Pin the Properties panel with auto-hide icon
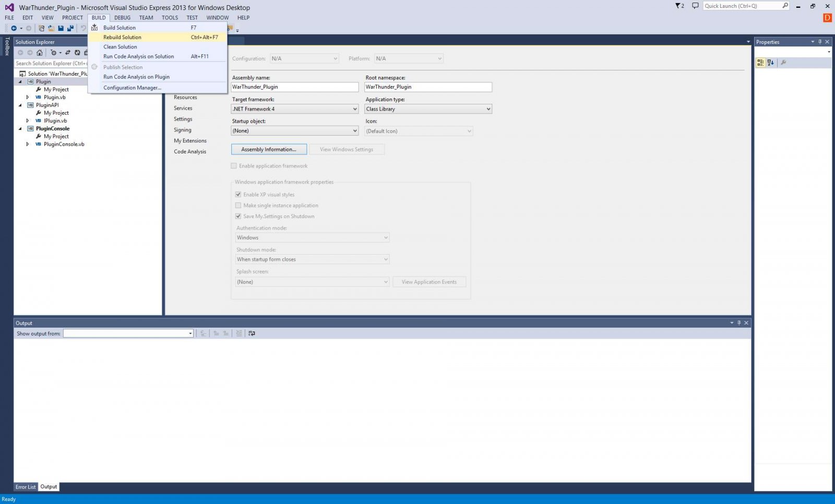The height and width of the screenshot is (504, 835). [x=820, y=42]
